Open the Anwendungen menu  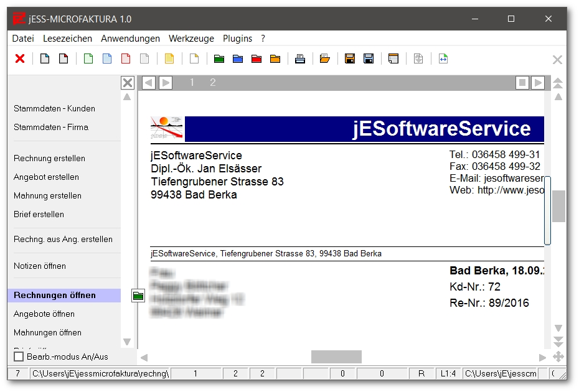pos(130,39)
